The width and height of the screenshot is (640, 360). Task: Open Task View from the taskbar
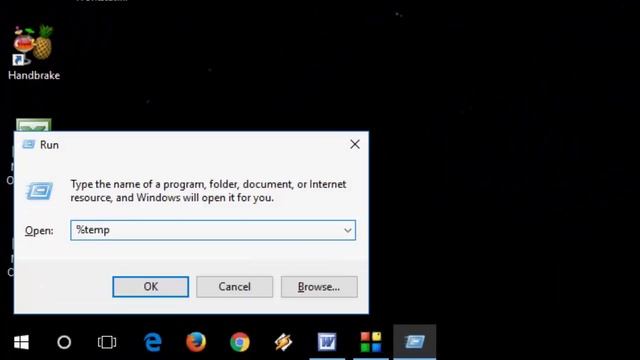coord(107,342)
